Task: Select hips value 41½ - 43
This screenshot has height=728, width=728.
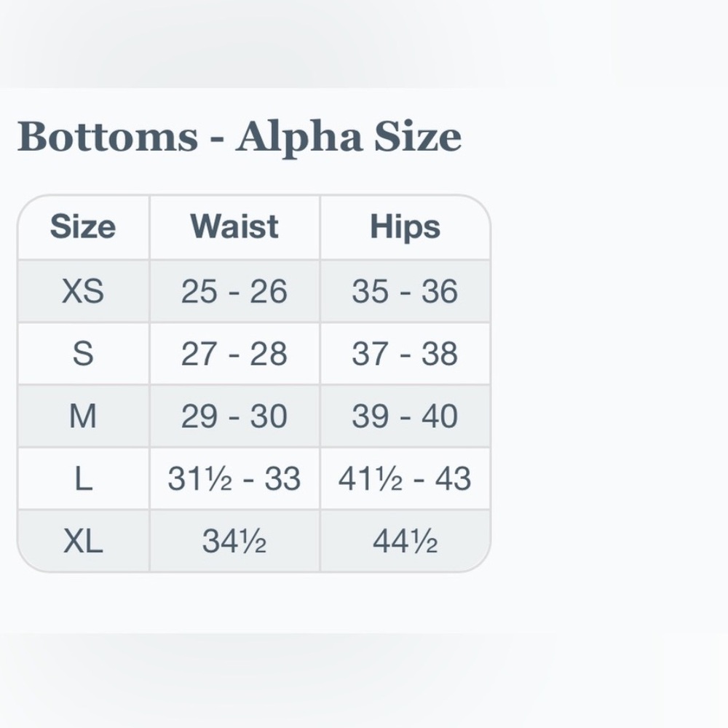Action: (405, 479)
